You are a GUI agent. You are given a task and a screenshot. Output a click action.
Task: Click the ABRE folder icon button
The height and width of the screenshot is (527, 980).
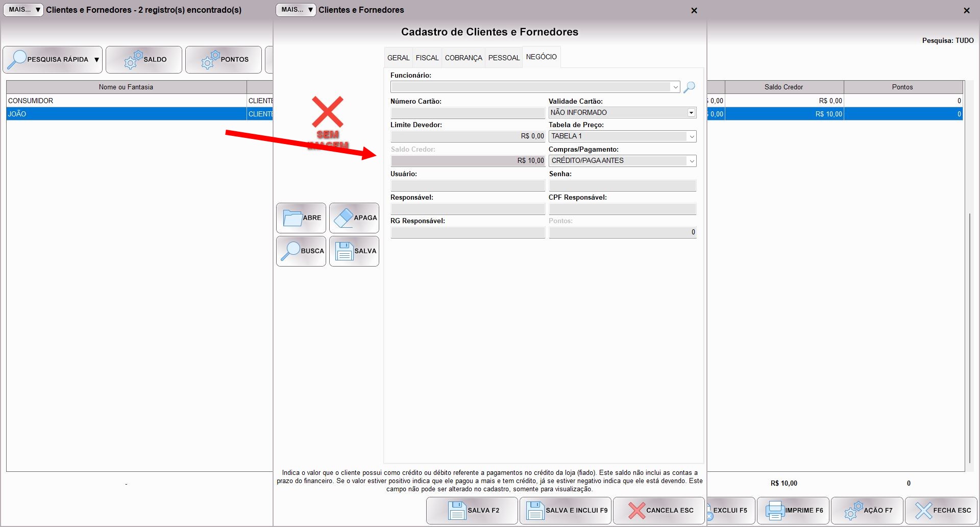301,218
